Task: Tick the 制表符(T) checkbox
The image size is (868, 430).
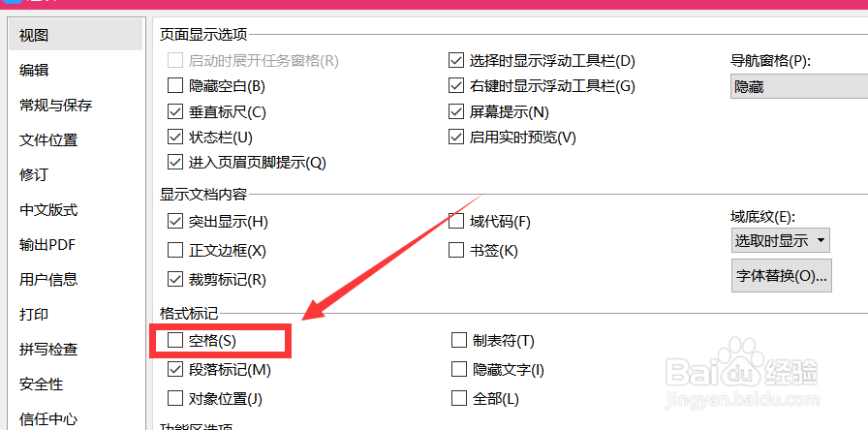Action: click(459, 340)
